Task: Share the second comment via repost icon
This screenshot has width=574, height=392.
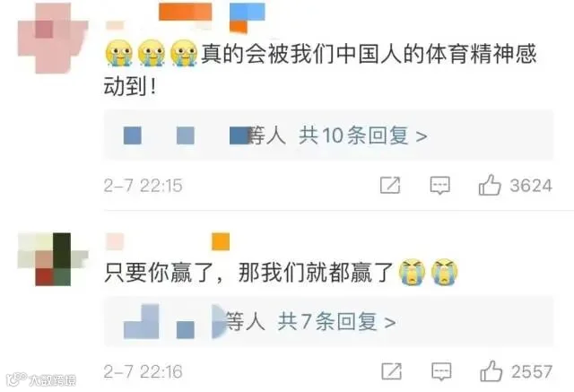Action: click(391, 371)
